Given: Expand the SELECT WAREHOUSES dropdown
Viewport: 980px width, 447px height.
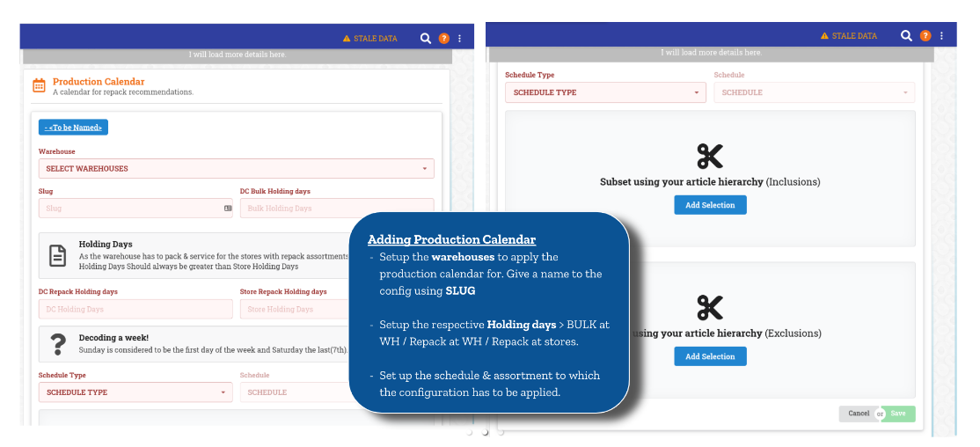Looking at the screenshot, I should (x=236, y=168).
